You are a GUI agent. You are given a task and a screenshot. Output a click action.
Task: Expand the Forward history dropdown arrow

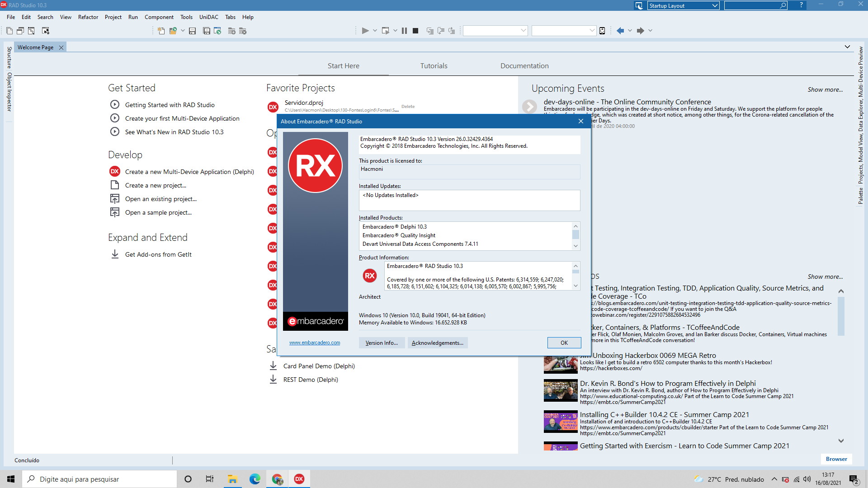tap(650, 31)
